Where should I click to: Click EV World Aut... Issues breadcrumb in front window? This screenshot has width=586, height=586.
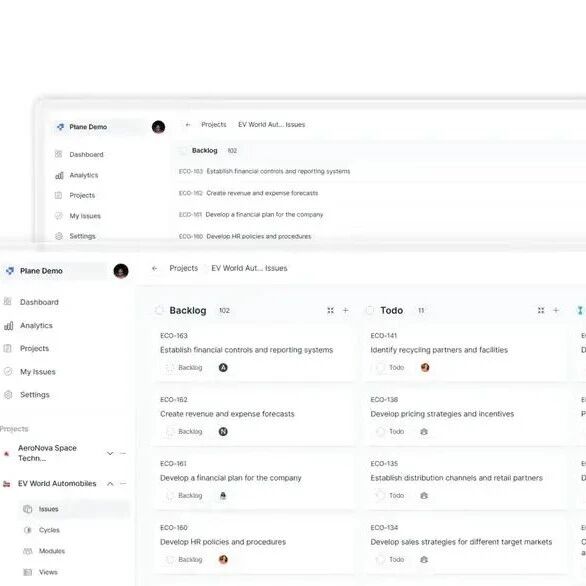[x=249, y=268]
